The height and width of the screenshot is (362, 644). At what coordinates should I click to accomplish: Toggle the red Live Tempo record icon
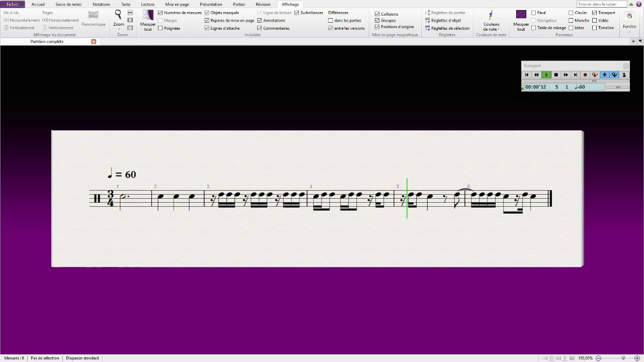(595, 74)
